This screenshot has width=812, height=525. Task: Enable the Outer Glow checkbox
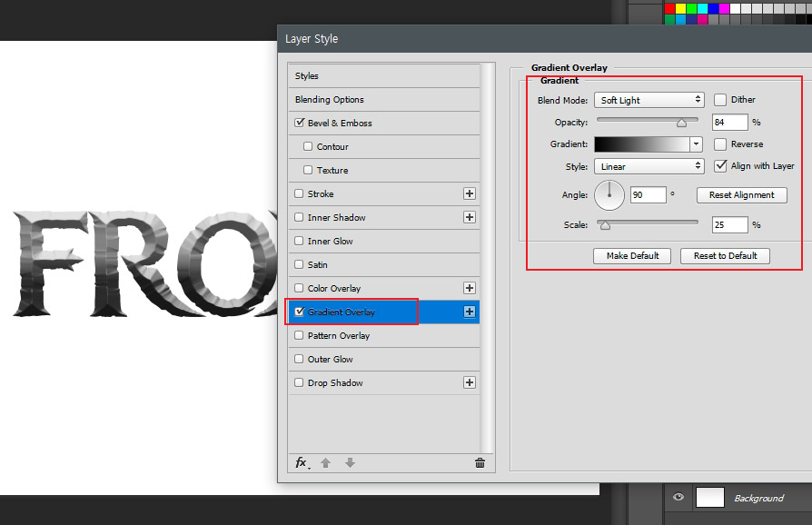[x=299, y=359]
